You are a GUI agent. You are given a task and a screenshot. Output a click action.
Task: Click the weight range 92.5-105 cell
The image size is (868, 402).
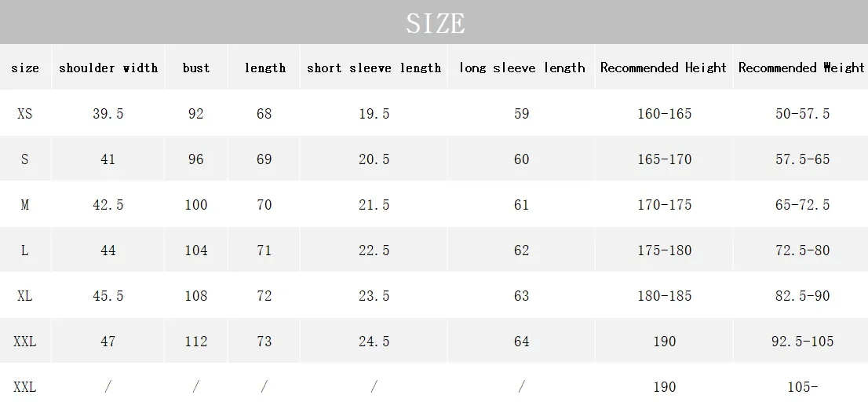point(801,342)
